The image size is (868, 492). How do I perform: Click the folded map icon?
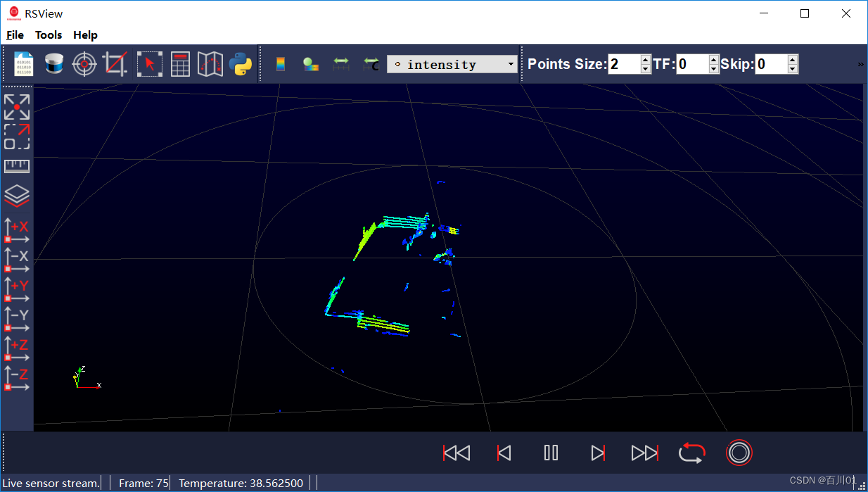click(210, 64)
